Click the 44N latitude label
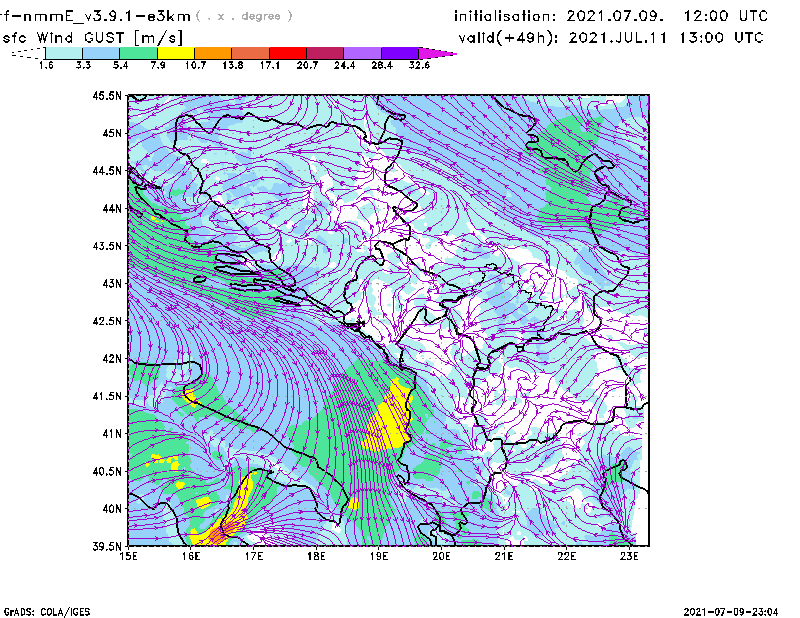Viewport: 800px width, 618px height. coord(112,208)
